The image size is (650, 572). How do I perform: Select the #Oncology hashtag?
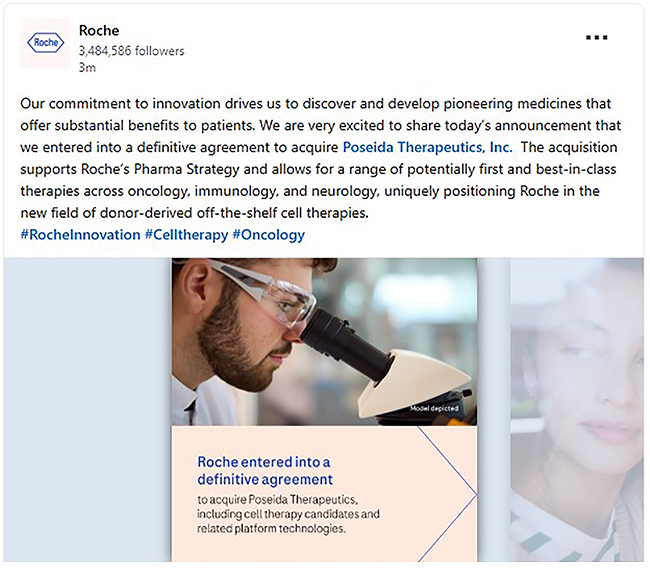pos(268,235)
